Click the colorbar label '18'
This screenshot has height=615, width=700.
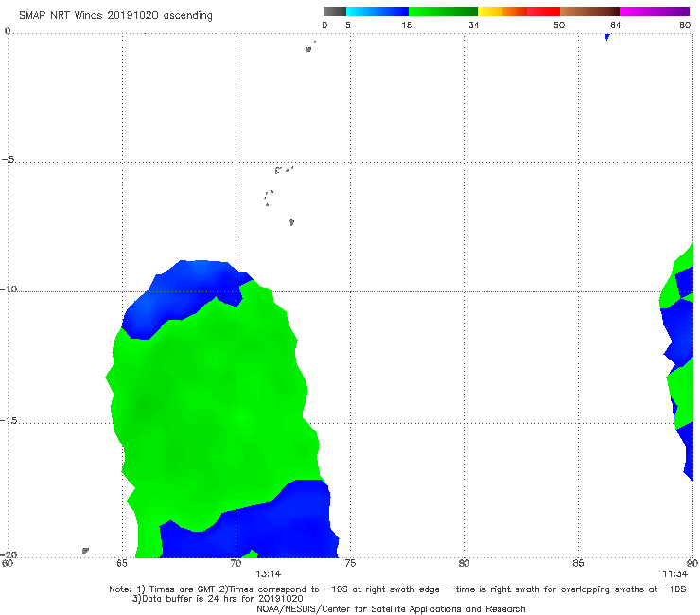pyautogui.click(x=407, y=25)
